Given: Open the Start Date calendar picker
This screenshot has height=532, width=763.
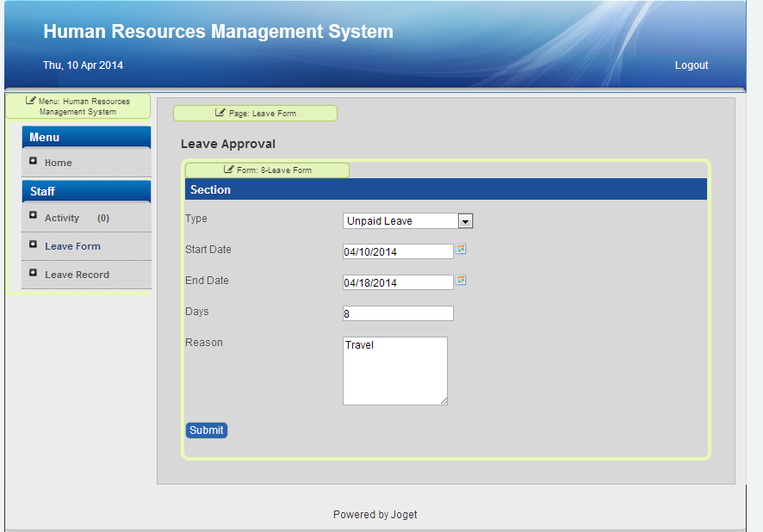Looking at the screenshot, I should [461, 249].
